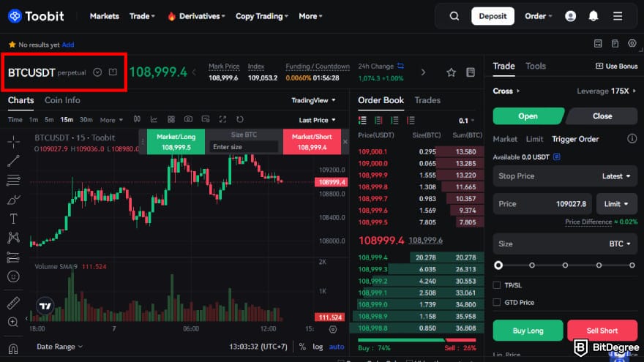644x362 pixels.
Task: Select the Fibonacci retracement tool
Action: [x=14, y=180]
